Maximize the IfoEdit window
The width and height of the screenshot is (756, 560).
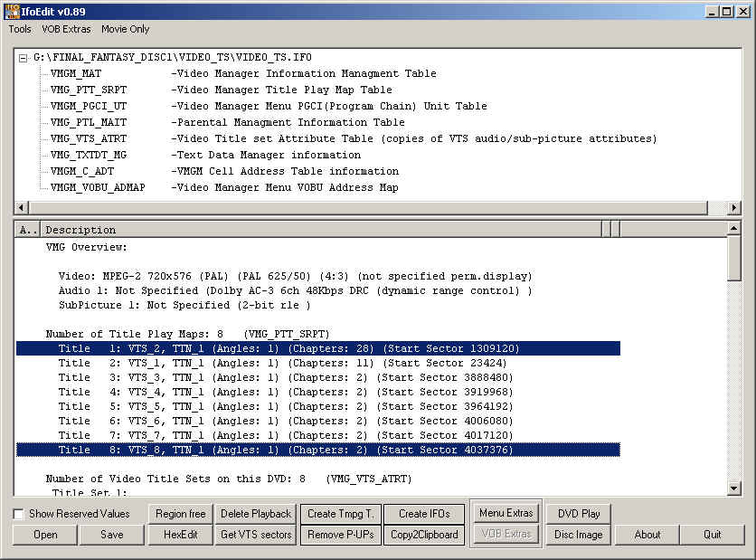click(x=727, y=12)
